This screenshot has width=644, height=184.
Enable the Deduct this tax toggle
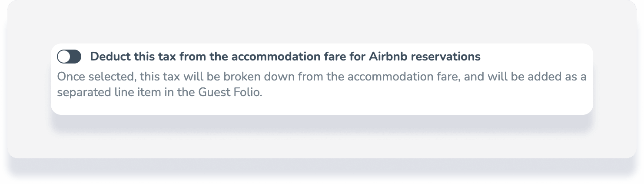pos(69,57)
